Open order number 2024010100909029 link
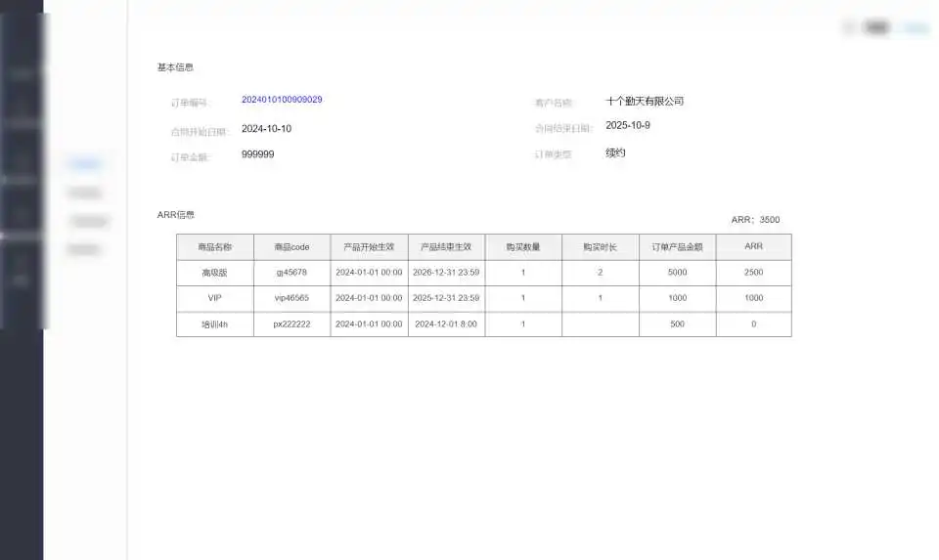939x560 pixels. click(x=282, y=100)
